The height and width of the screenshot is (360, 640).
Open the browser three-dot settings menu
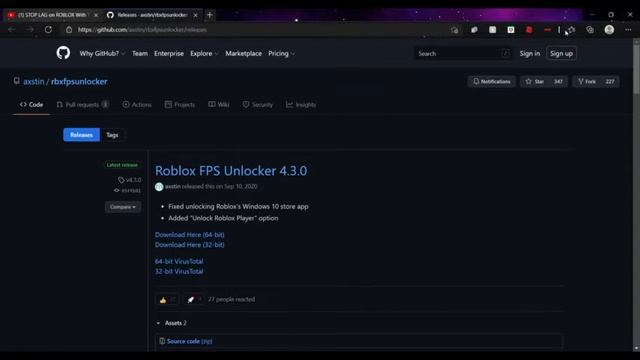tap(628, 29)
